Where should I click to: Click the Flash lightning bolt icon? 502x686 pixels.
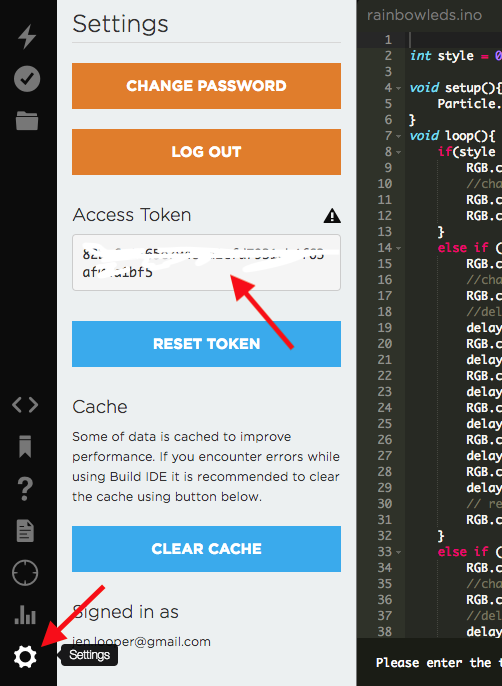click(x=27, y=36)
